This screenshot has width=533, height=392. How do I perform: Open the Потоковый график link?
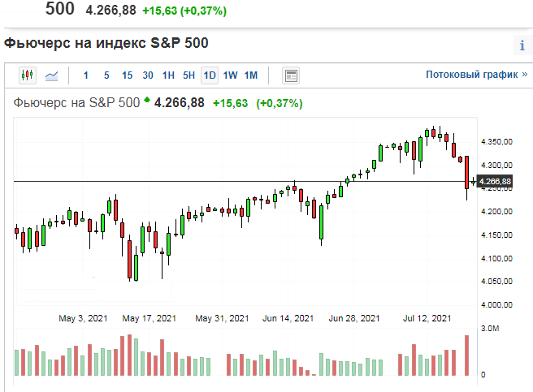(477, 75)
